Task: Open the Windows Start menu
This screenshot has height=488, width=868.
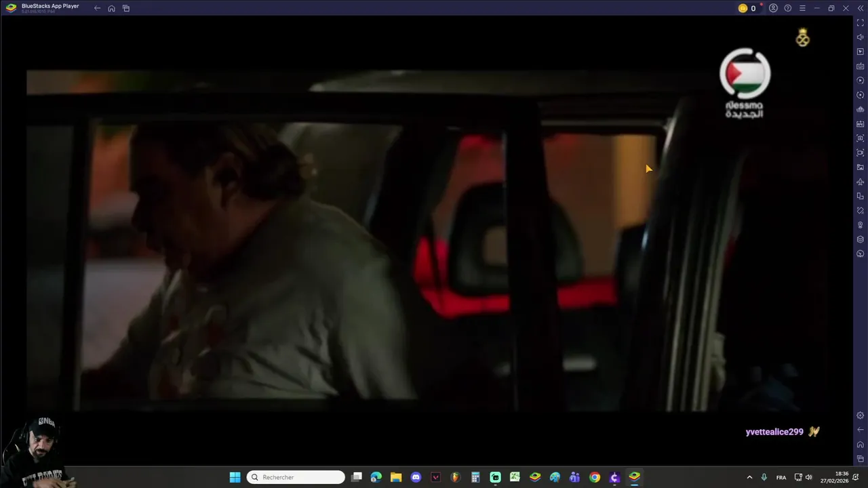Action: (235, 477)
